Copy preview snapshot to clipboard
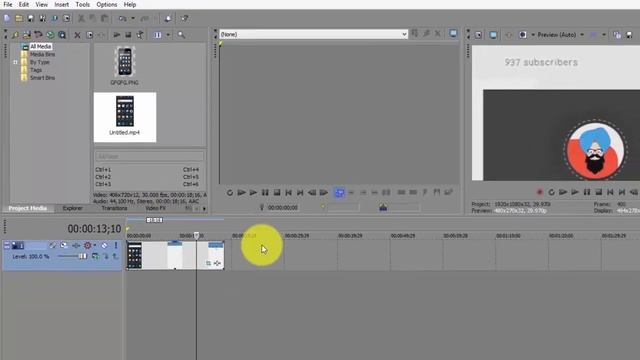The image size is (640, 360). pyautogui.click(x=617, y=35)
